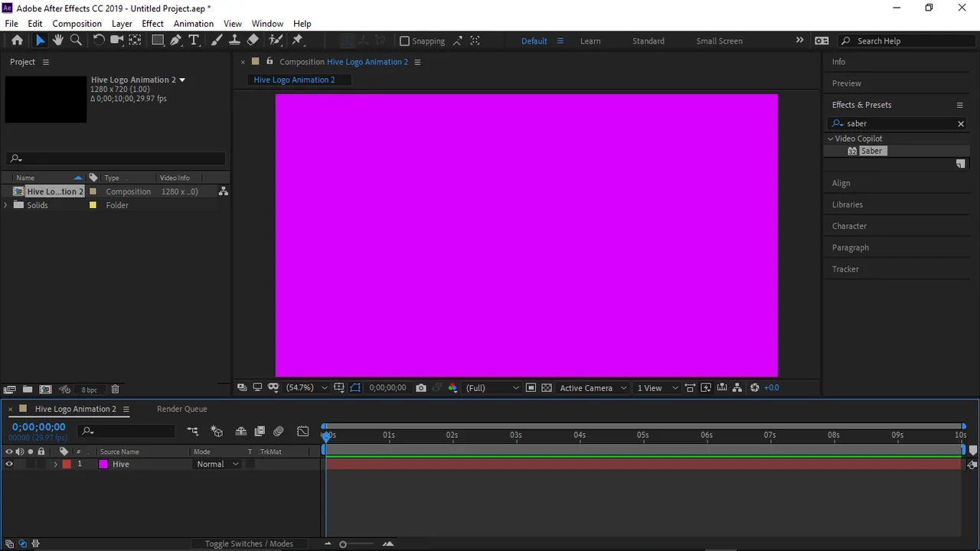
Task: Click the Composition Mini-Flowchart icon in timeline
Action: click(193, 432)
